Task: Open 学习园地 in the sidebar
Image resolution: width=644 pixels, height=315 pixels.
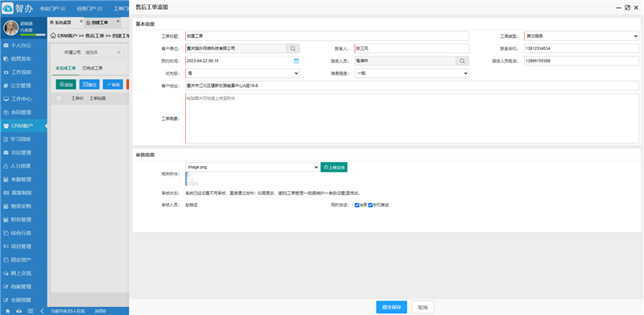Action: 23,139
